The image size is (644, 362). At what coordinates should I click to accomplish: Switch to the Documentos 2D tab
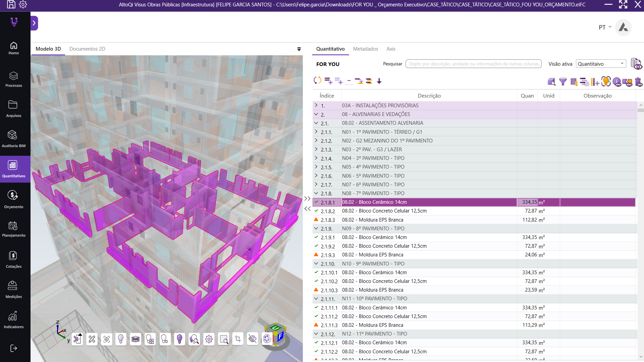click(87, 49)
